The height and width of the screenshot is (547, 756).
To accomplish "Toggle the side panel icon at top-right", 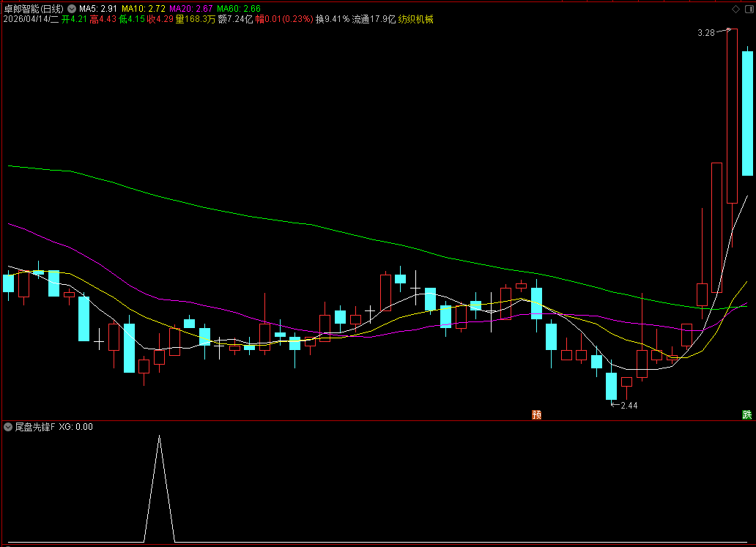I will 749,10.
